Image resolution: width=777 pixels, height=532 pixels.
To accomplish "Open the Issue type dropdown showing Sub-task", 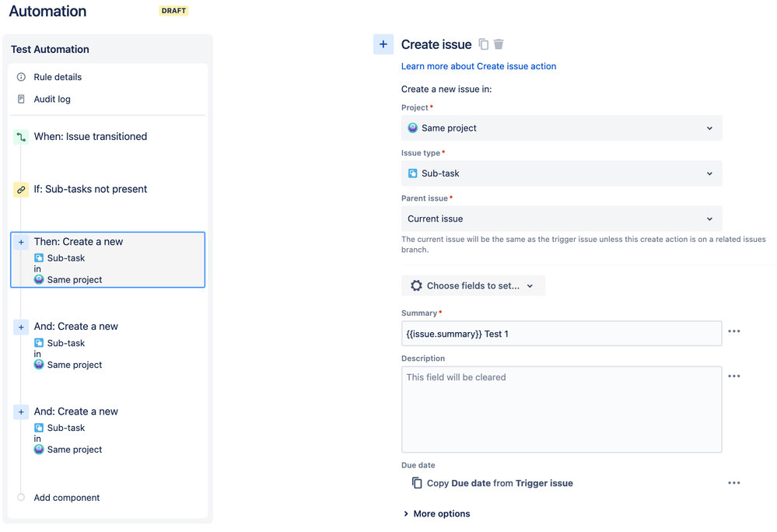I will click(x=562, y=173).
